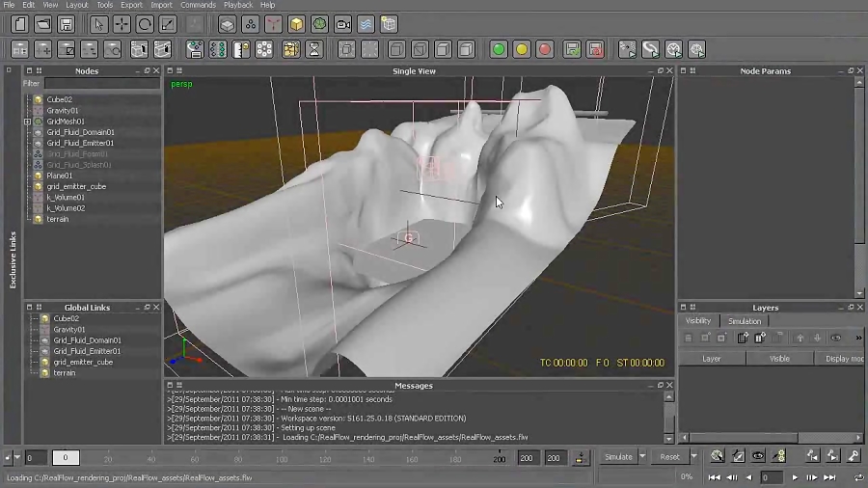Switch to the Visibility tab in Layers
Viewport: 868px width, 488px height.
tap(698, 321)
